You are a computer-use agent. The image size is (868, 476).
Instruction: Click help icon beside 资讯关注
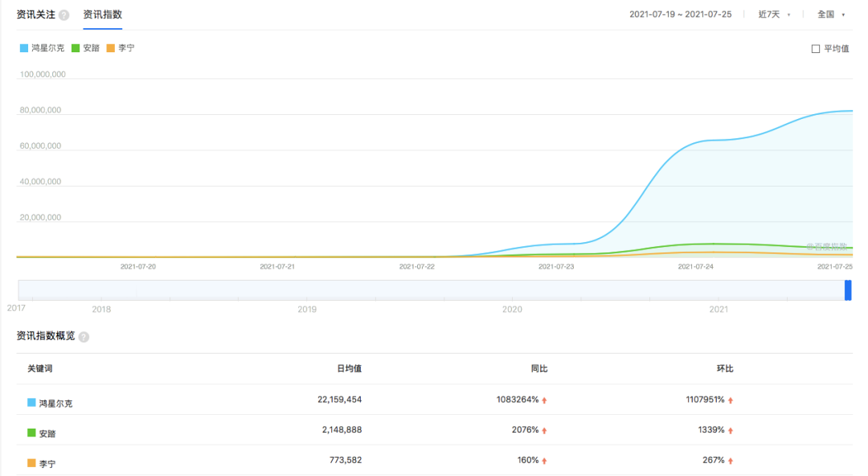[64, 15]
